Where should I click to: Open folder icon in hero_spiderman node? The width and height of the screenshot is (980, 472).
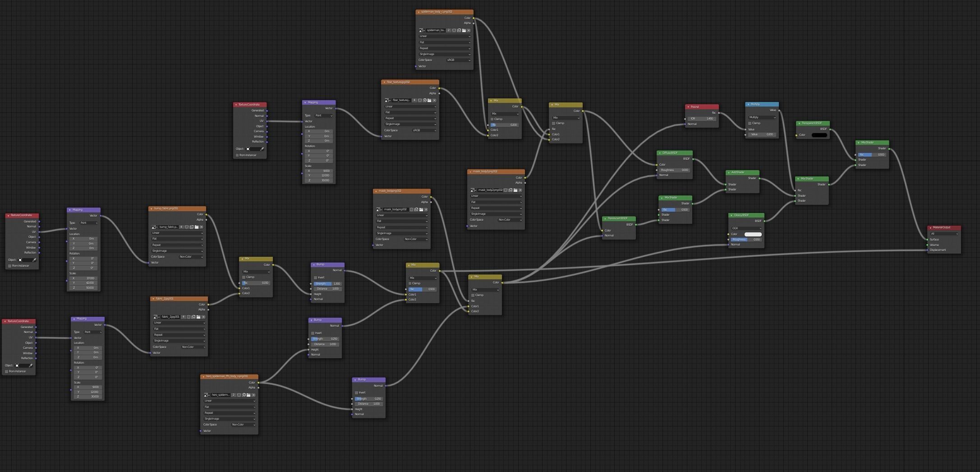click(248, 395)
